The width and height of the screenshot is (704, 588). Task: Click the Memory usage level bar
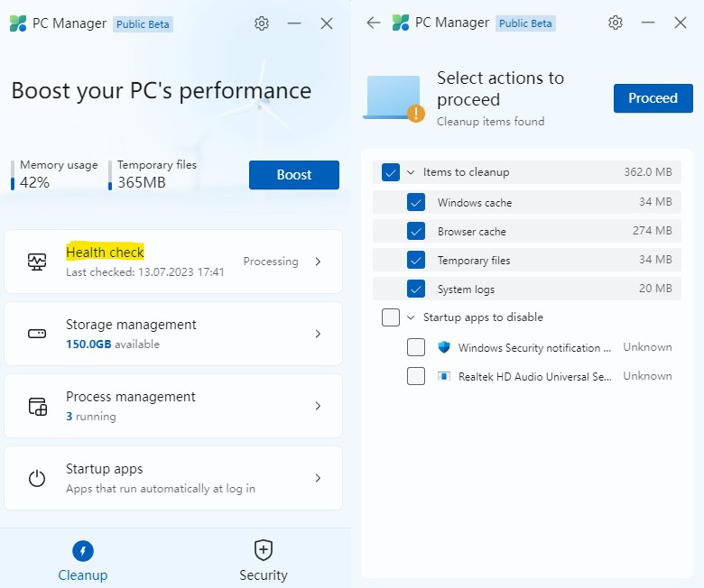tap(13, 175)
